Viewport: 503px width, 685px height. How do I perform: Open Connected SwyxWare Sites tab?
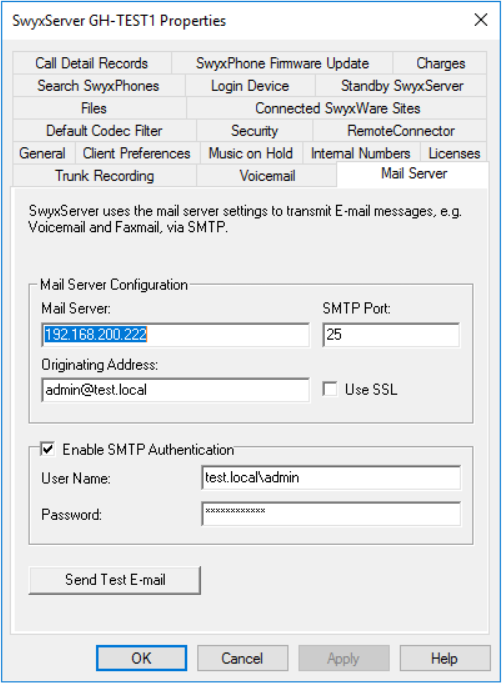(x=337, y=108)
